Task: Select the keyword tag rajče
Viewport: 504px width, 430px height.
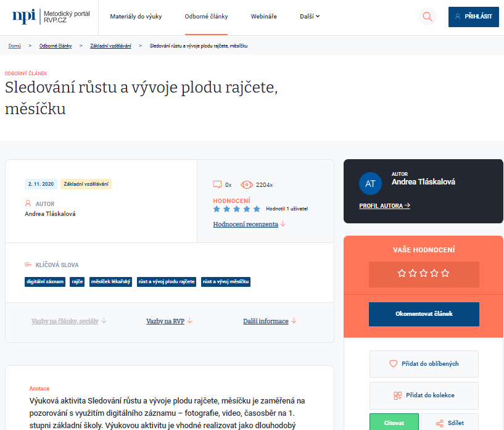Action: pyautogui.click(x=79, y=282)
